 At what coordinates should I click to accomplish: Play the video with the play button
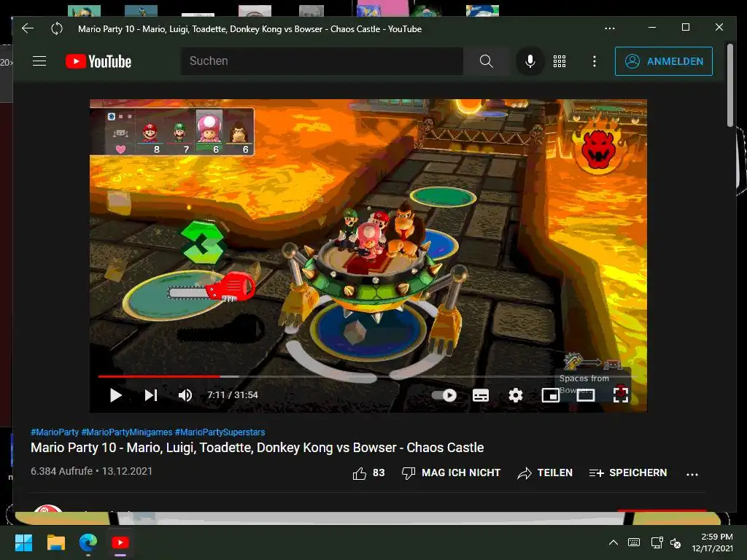116,395
